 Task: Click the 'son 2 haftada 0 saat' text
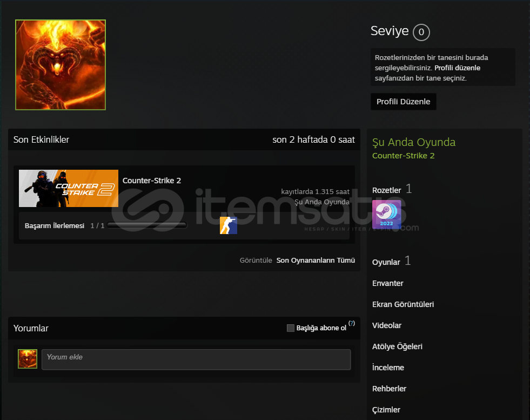point(314,139)
